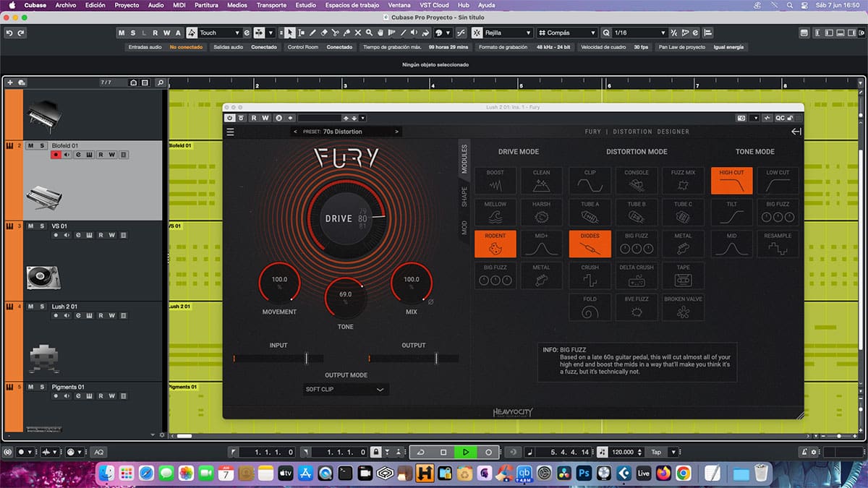Viewport: 868px width, 488px height.
Task: Click the Fury collapse arrow icon
Action: tap(796, 132)
